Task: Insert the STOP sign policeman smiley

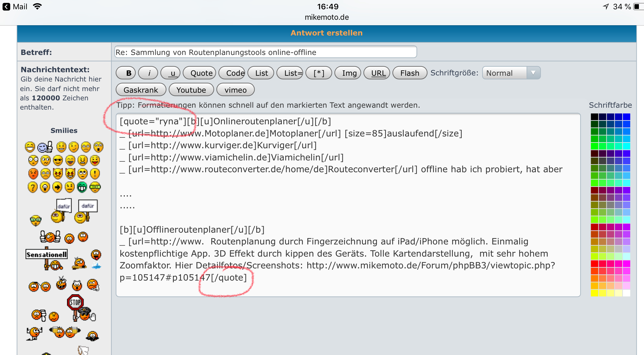Action: (80, 308)
